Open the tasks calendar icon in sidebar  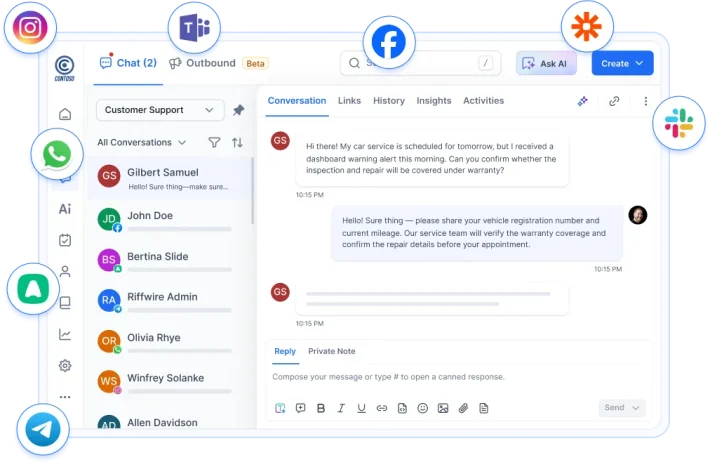[65, 240]
